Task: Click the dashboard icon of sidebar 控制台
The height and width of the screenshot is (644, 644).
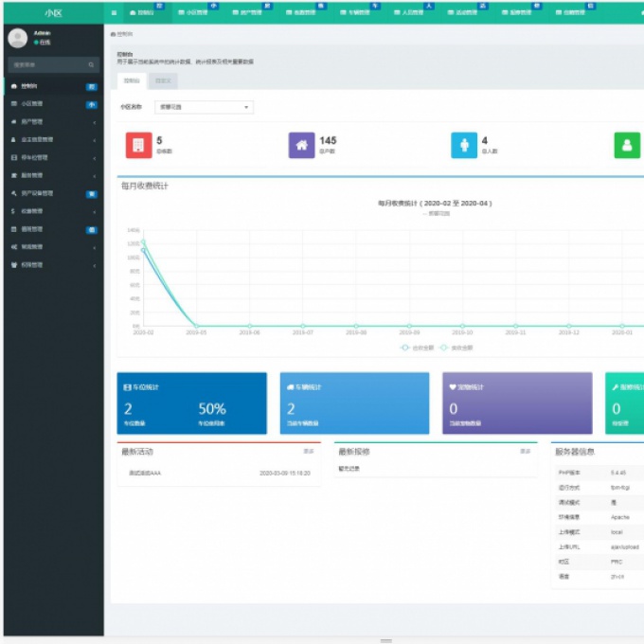Action: tap(14, 86)
